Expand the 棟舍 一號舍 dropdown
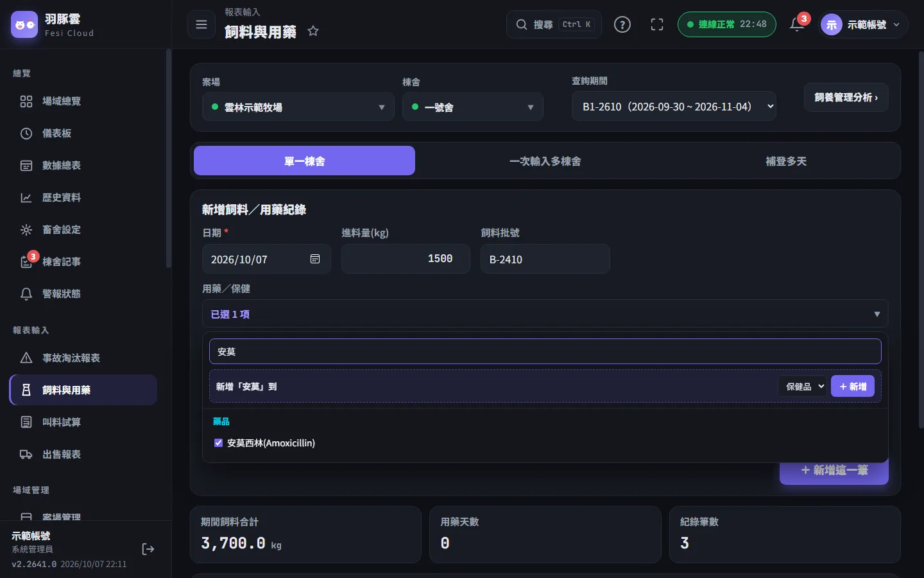The image size is (924, 578). coord(473,107)
